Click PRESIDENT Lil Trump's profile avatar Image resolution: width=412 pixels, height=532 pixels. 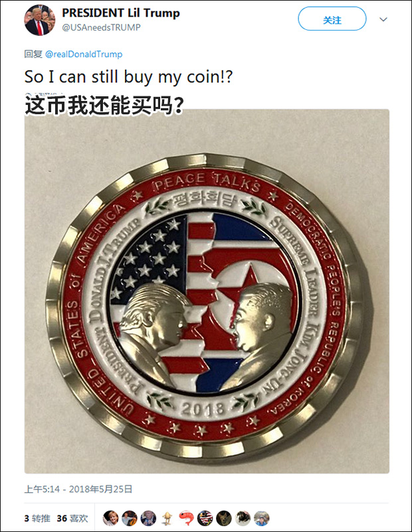tap(39, 20)
